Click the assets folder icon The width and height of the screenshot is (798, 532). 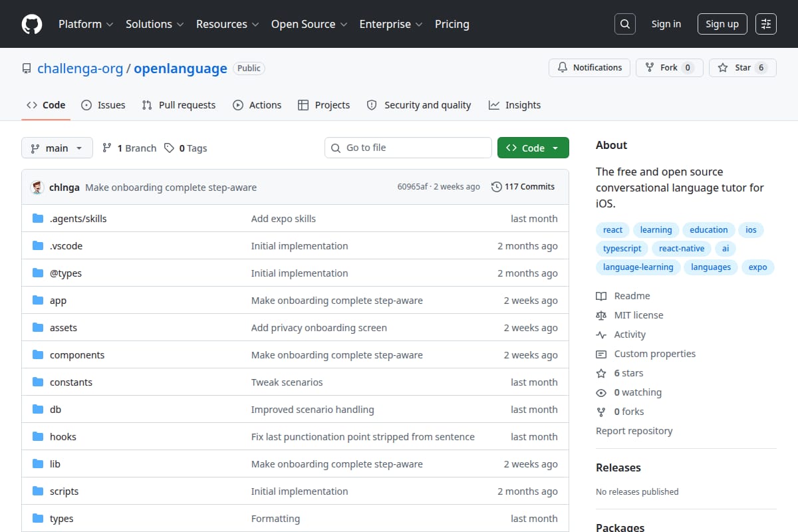point(38,328)
